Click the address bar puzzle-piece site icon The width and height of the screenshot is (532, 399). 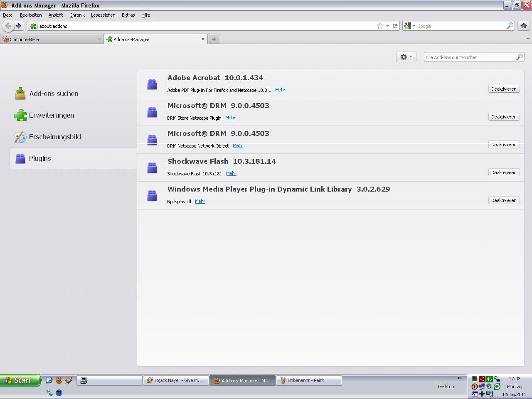coord(33,26)
